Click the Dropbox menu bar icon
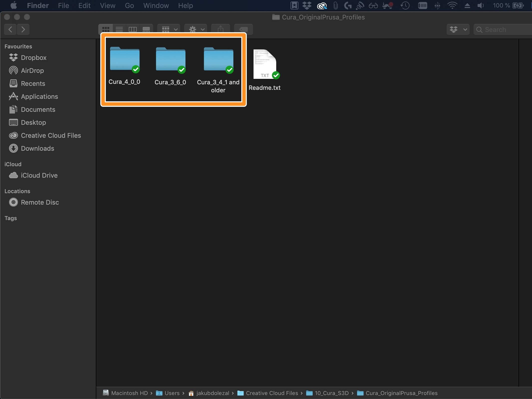The width and height of the screenshot is (532, 399). [307, 5]
